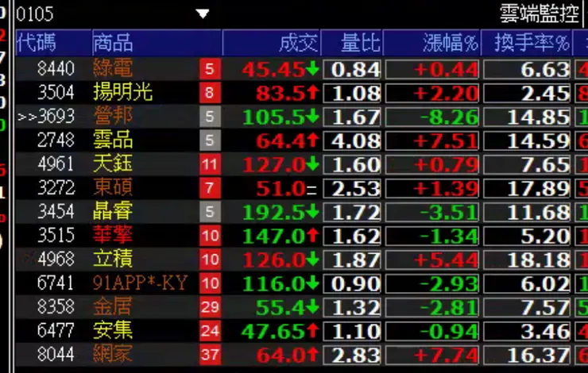Select stock code 2748
Image resolution: width=588 pixels, height=373 pixels.
[56, 140]
